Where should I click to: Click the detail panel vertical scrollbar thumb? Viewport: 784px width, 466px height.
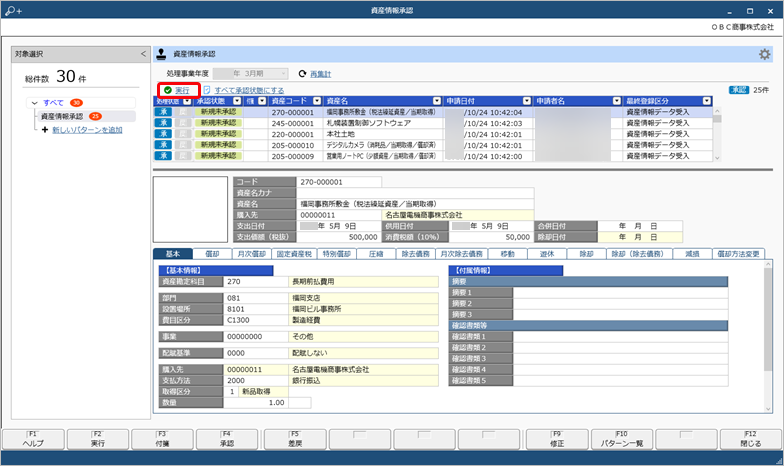pos(768,320)
